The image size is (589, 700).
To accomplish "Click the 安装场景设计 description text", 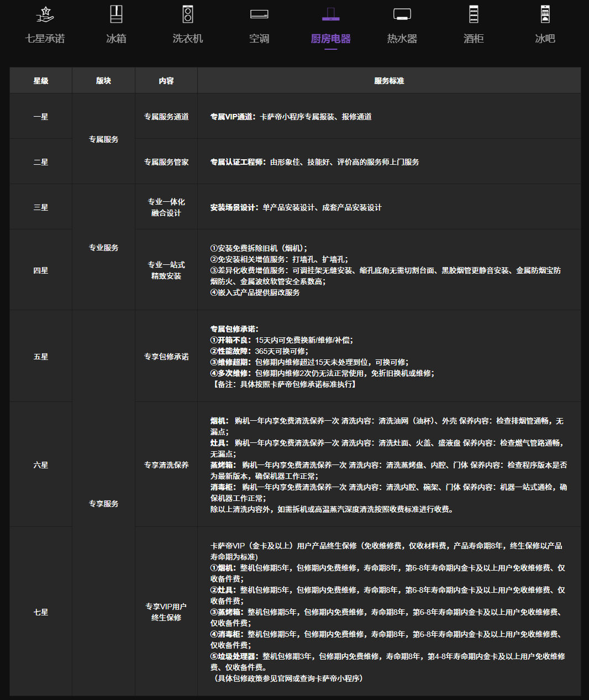I will click(296, 207).
